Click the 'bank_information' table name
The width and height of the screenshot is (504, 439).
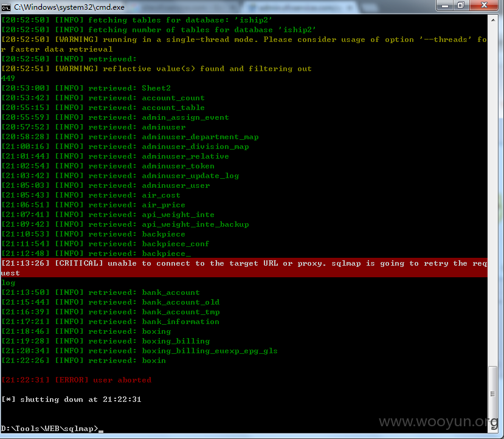[181, 322]
